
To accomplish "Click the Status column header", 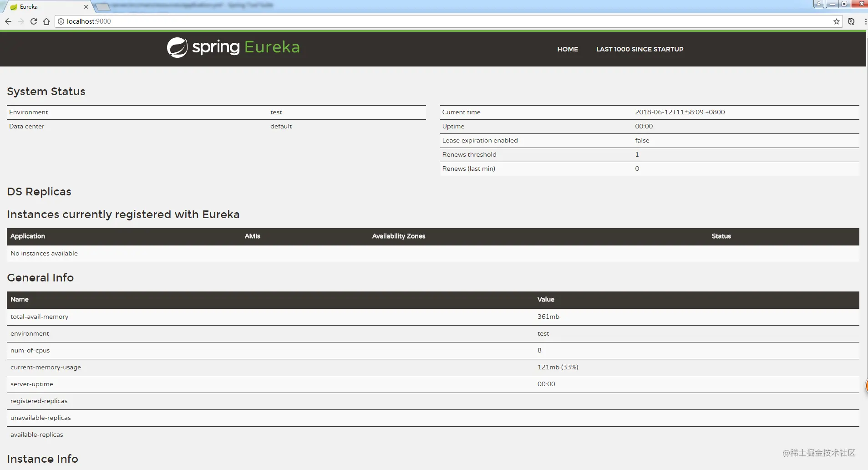I will tap(721, 236).
